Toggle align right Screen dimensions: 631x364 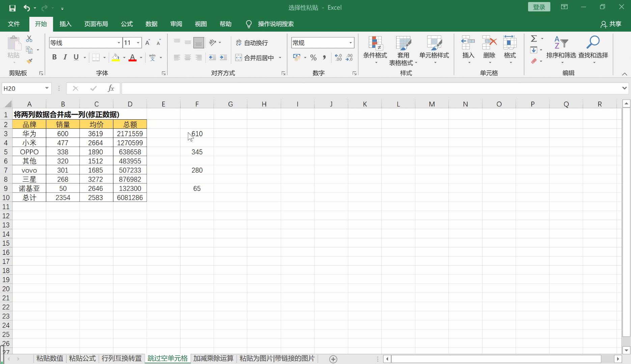199,58
